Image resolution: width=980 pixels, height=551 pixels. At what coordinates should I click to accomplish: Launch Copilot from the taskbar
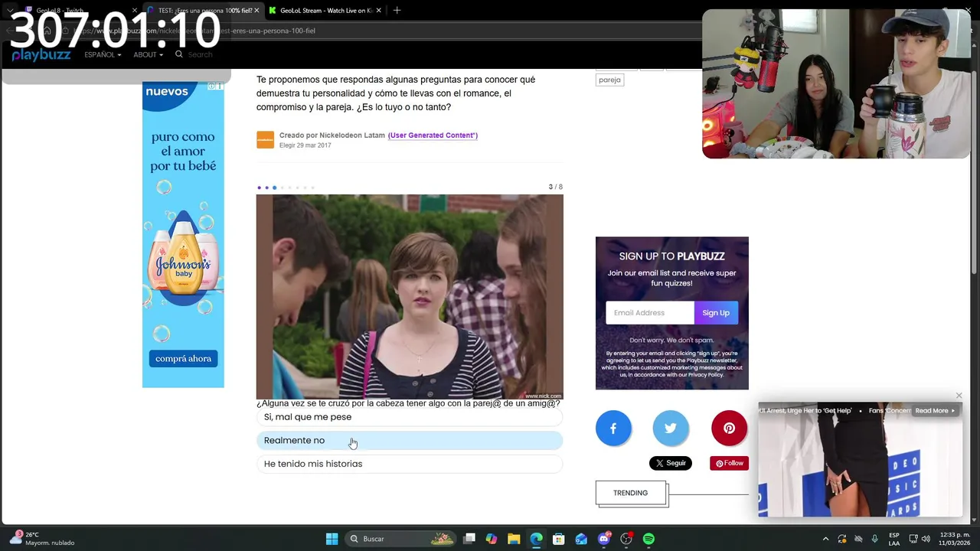(x=492, y=539)
